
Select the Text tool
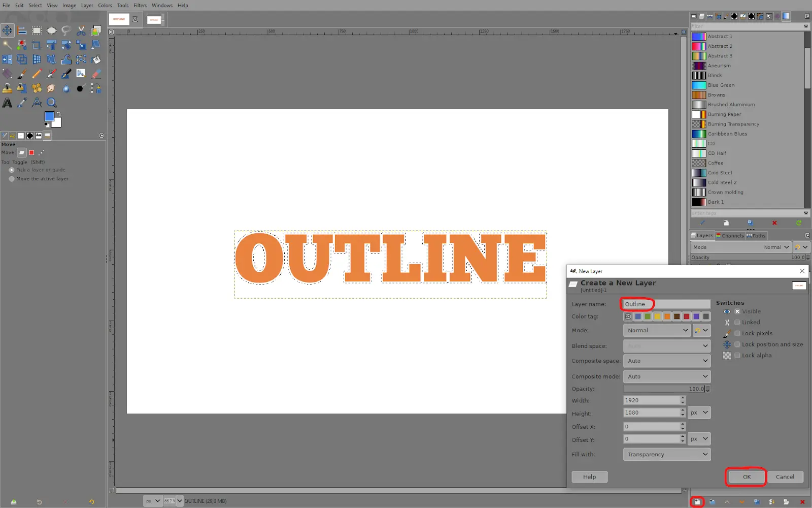[7, 103]
